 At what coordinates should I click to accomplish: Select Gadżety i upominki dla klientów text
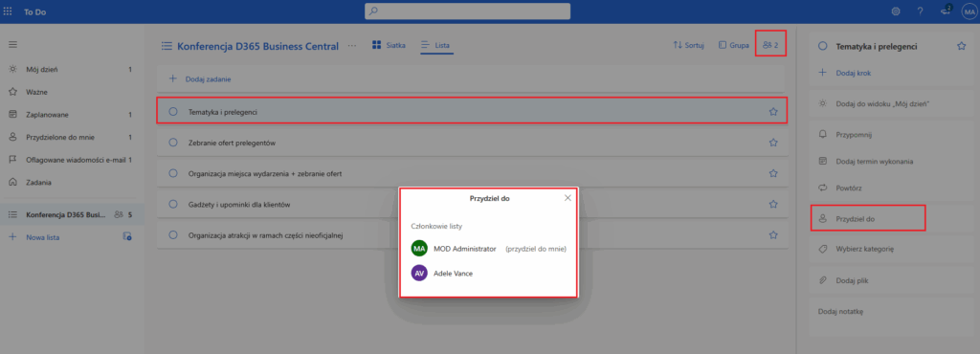(x=239, y=204)
